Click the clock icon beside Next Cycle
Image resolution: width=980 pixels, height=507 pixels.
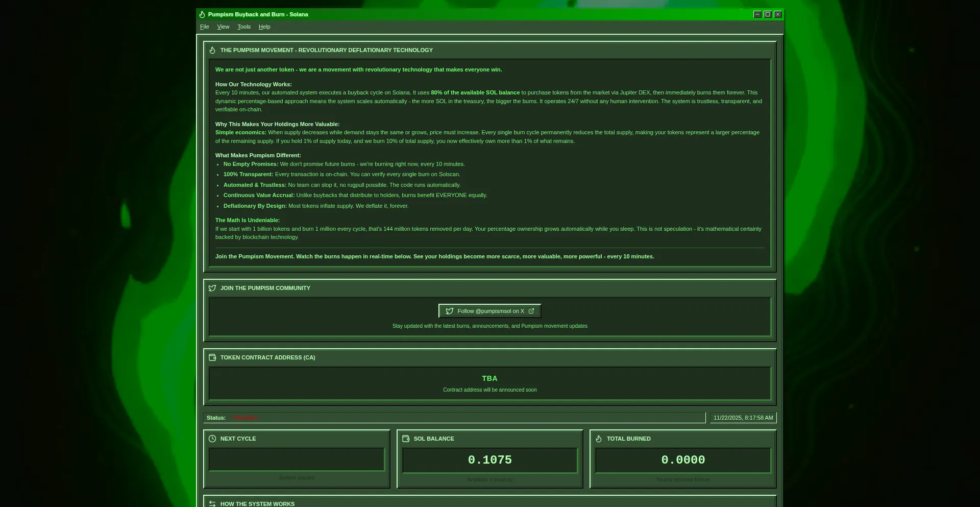(212, 439)
